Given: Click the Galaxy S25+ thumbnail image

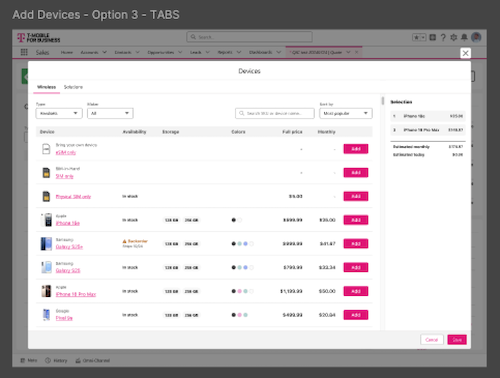Looking at the screenshot, I should point(46,244).
